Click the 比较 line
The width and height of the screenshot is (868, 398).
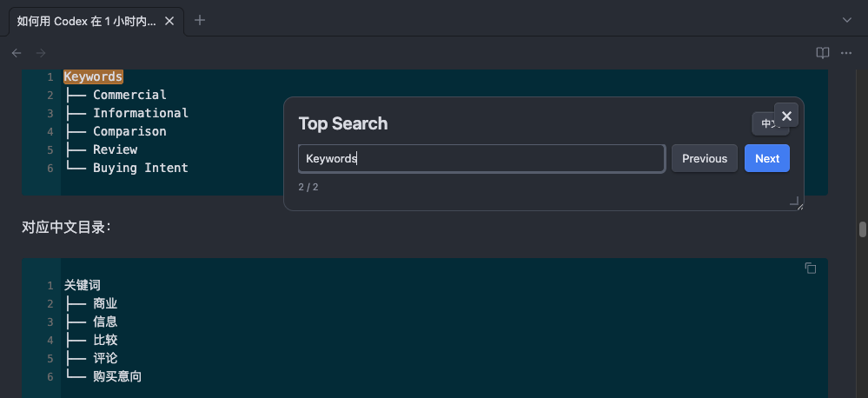coord(105,340)
